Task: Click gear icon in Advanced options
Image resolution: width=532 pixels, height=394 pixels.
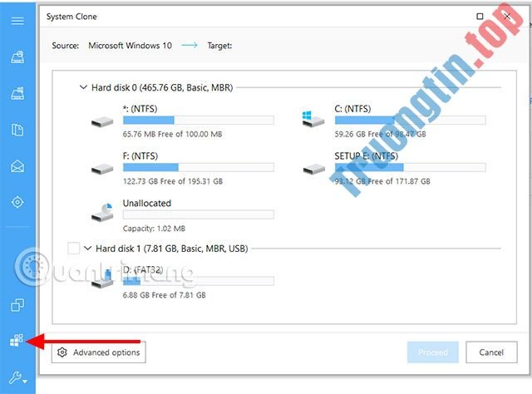Action: coord(62,352)
